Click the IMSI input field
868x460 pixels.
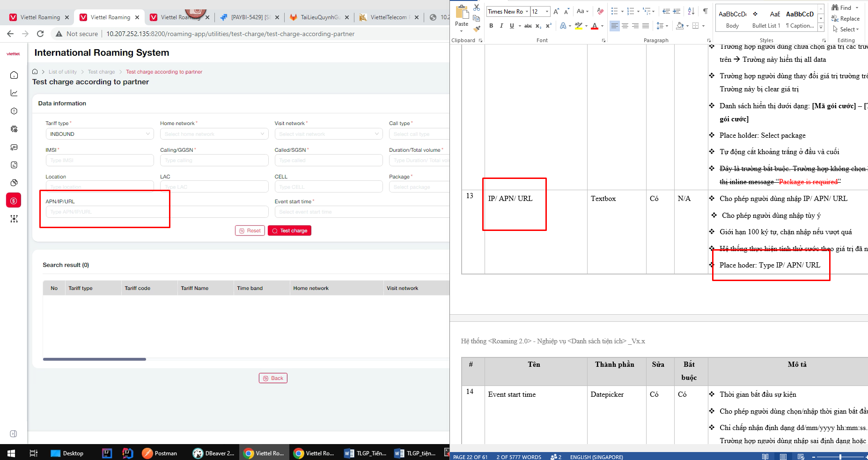99,160
